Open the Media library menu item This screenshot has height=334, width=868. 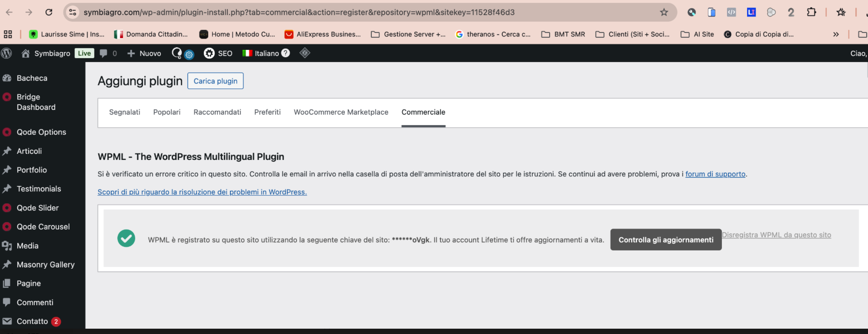(27, 246)
